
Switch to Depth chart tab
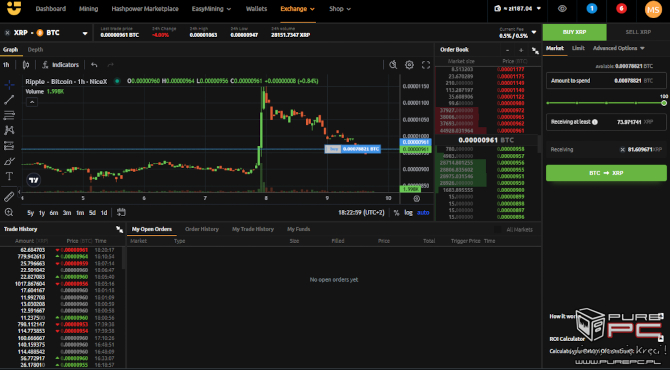tap(35, 50)
